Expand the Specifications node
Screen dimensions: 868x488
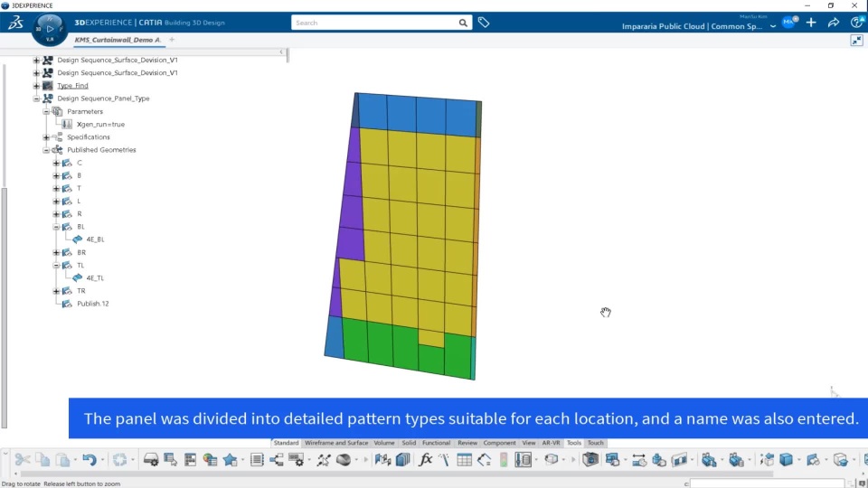(46, 137)
